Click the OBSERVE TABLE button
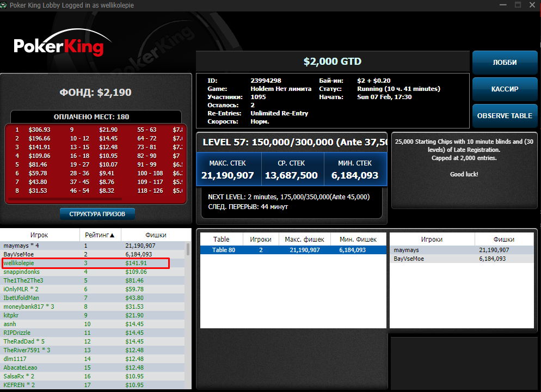Image resolution: width=541 pixels, height=392 pixels. (505, 116)
